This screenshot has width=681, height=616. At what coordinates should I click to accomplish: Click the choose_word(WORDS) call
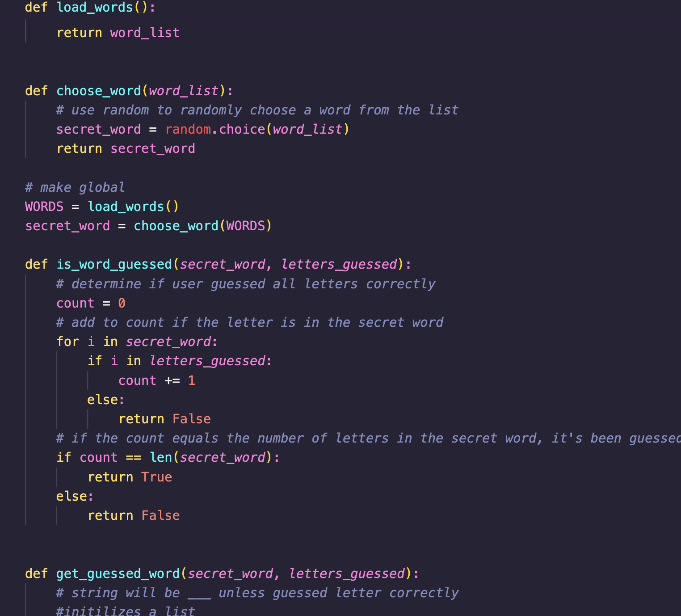pos(202,226)
